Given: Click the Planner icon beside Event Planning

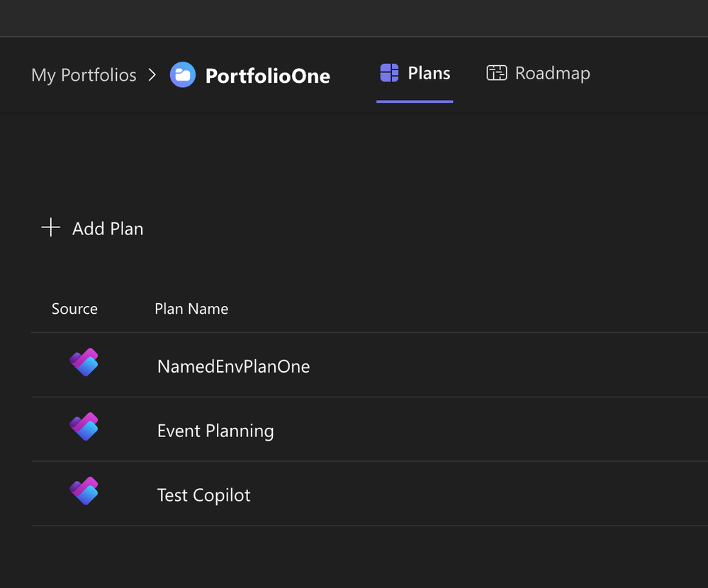Looking at the screenshot, I should (x=84, y=427).
